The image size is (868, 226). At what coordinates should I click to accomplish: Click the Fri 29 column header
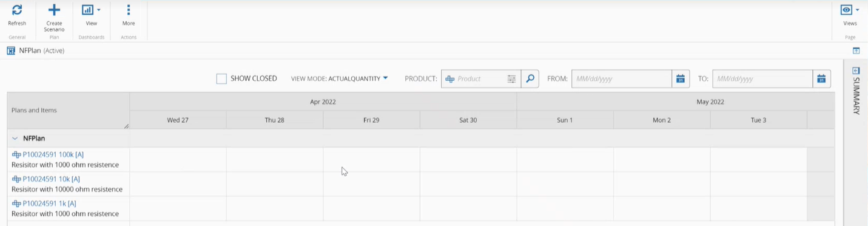click(x=371, y=120)
